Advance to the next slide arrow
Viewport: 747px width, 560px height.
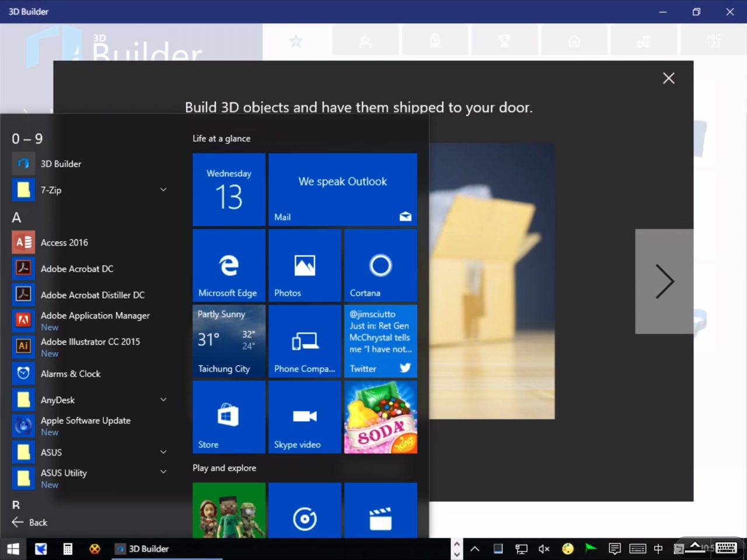tap(664, 281)
